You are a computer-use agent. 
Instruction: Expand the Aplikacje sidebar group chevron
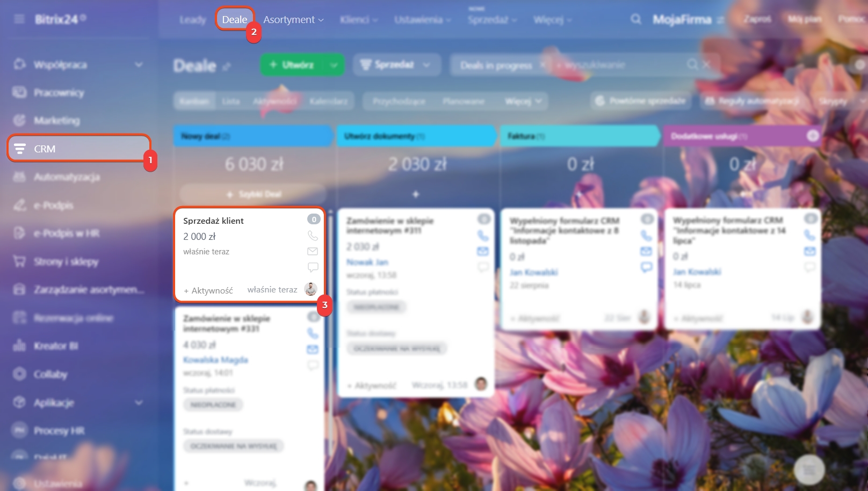click(139, 402)
